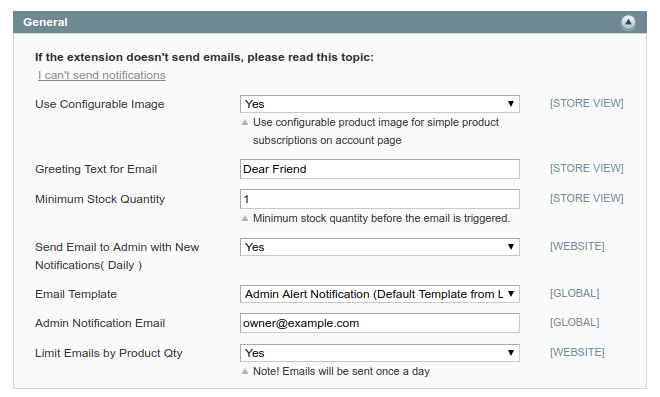Click [WEBSITE] scope beside Send Email to Admin
Screen dimensions: 660x397
pos(577,246)
